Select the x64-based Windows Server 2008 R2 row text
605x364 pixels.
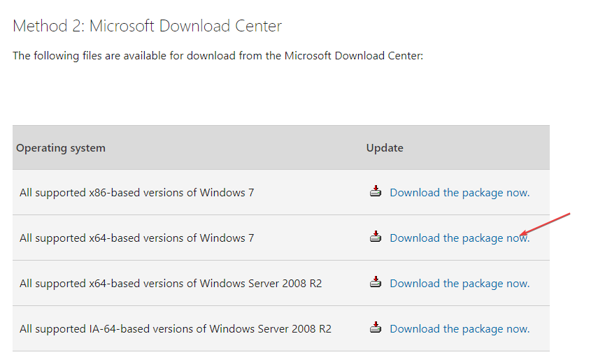[171, 284]
